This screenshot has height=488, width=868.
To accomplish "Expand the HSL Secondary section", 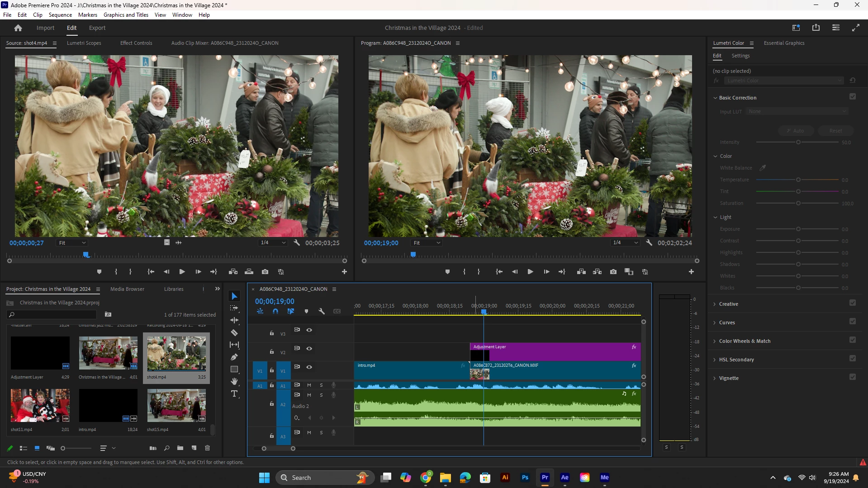I will pyautogui.click(x=736, y=360).
